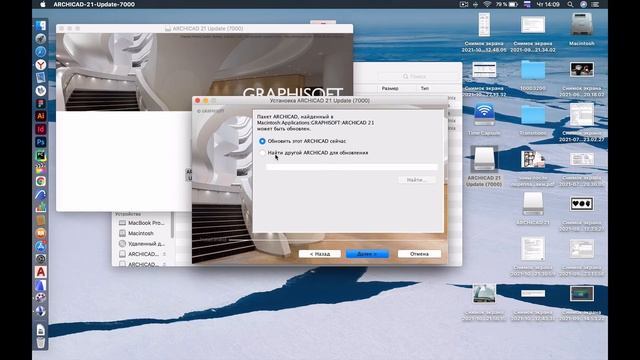The height and width of the screenshot is (360, 640).
Task: Open the Trash in the Dock
Action: pyautogui.click(x=40, y=342)
